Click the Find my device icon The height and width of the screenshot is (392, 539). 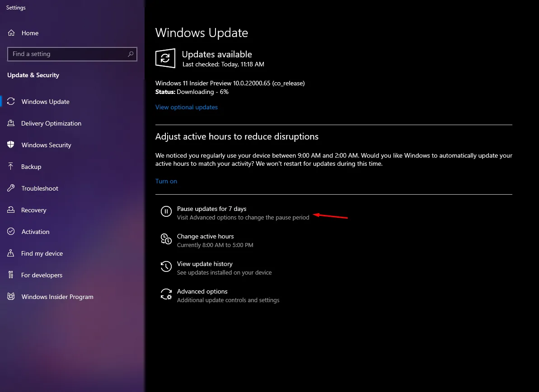point(11,253)
